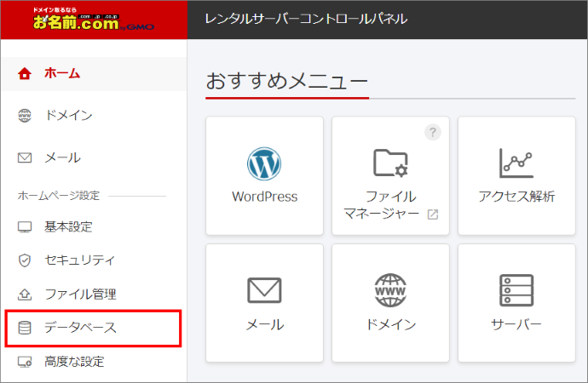Screen dimensions: 588x383
Task: Click the 基本設定 monitor icon
Action: 25,227
